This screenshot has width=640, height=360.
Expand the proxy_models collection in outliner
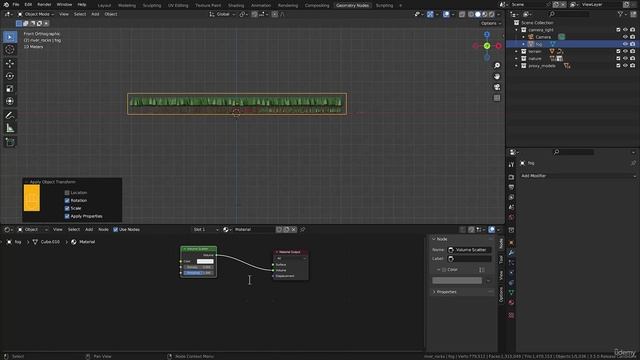coord(517,66)
